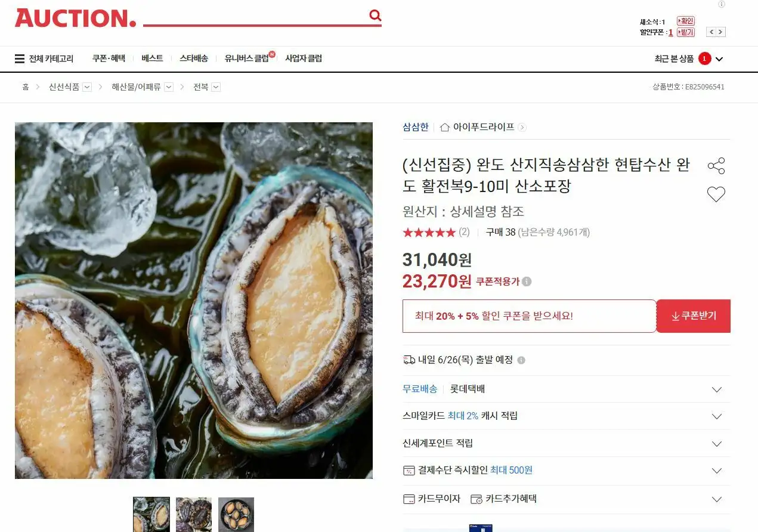
Task: Open the 유니버스 클럽 menu
Action: (x=247, y=58)
